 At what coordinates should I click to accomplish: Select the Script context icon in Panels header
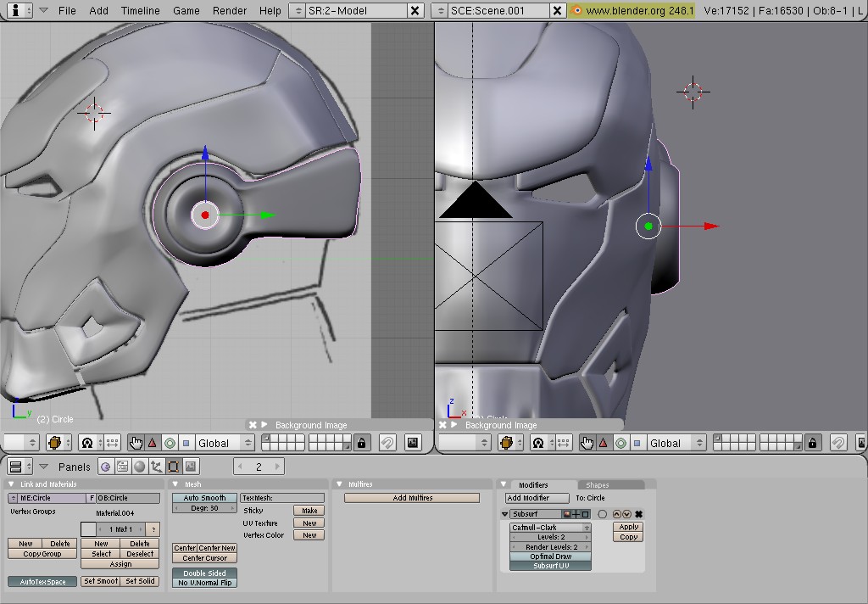[x=122, y=467]
